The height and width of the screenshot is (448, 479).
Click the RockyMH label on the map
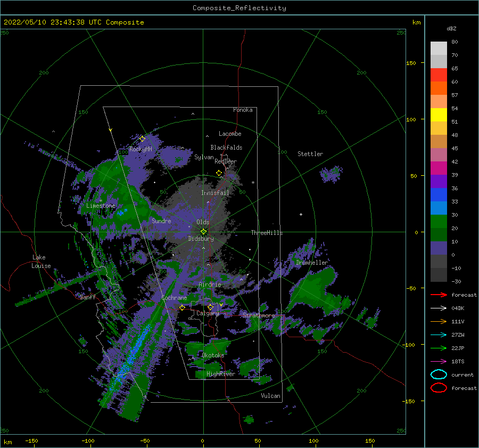pyautogui.click(x=141, y=149)
